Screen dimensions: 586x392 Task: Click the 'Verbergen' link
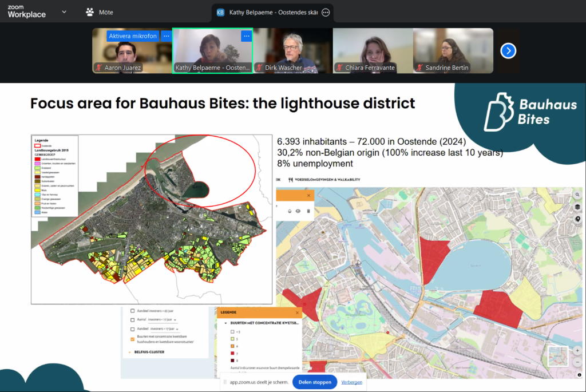pyautogui.click(x=351, y=382)
